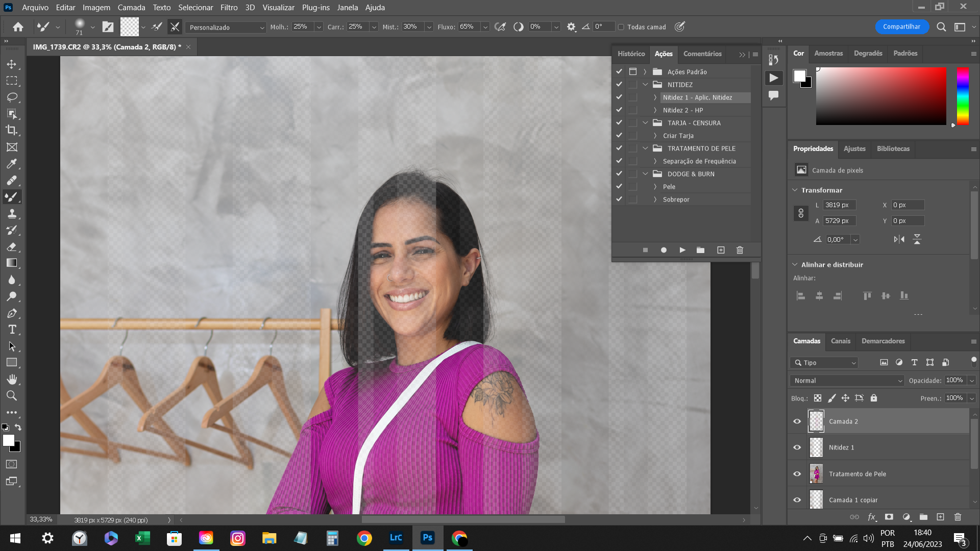The height and width of the screenshot is (551, 980).
Task: Open the Filtro menu
Action: [x=229, y=8]
